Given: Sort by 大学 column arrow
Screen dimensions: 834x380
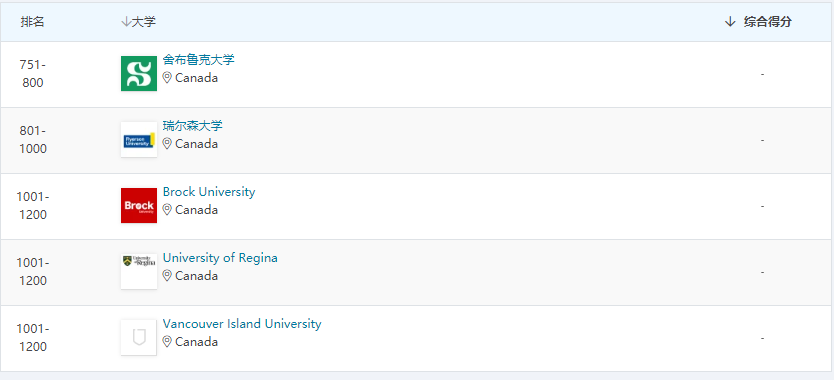Looking at the screenshot, I should tap(126, 22).
